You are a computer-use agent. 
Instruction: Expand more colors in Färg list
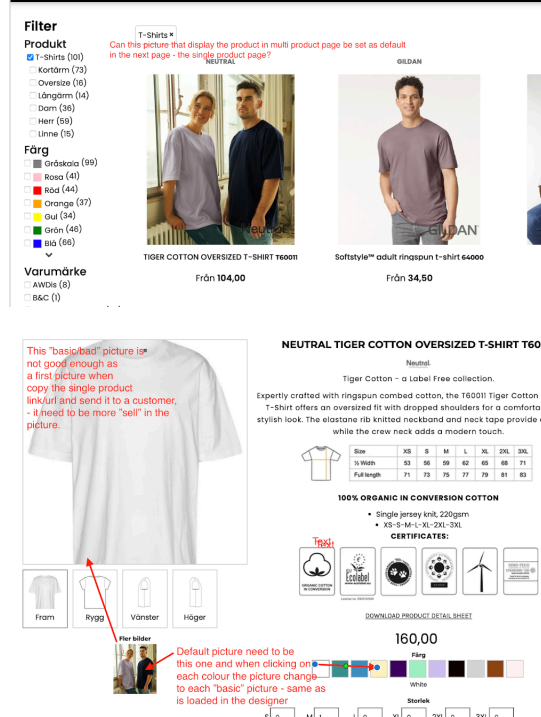click(x=49, y=255)
